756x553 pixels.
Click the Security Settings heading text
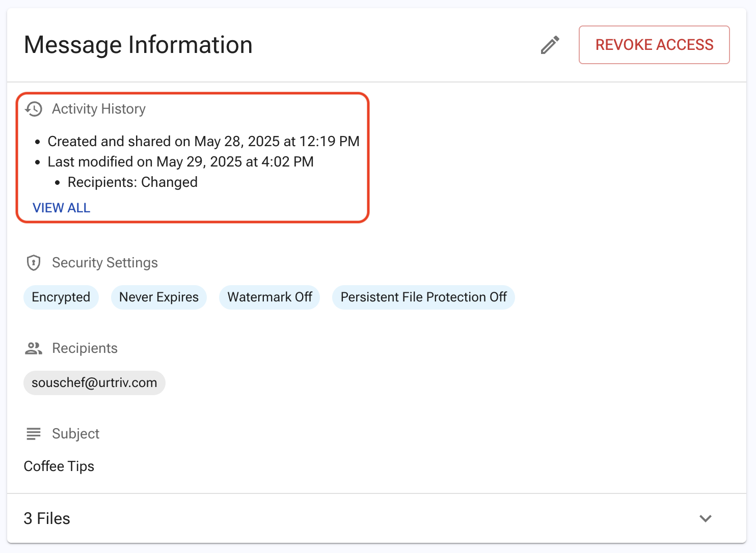(105, 263)
